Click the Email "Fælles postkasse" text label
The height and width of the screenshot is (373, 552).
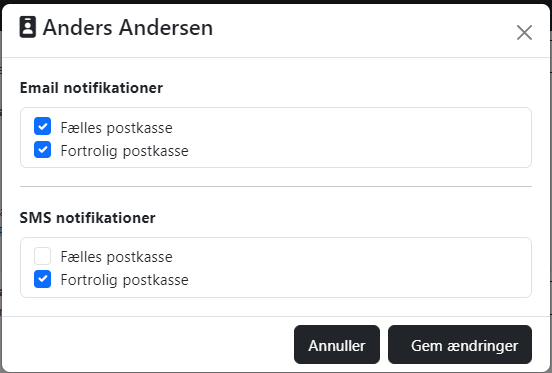[x=117, y=128]
